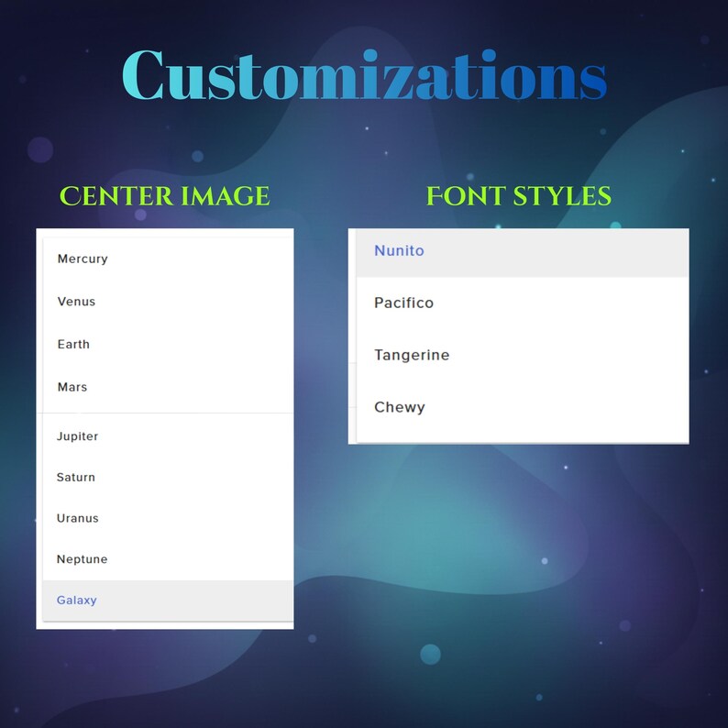The width and height of the screenshot is (728, 728).
Task: Choose the Venus option
Action: point(168,302)
